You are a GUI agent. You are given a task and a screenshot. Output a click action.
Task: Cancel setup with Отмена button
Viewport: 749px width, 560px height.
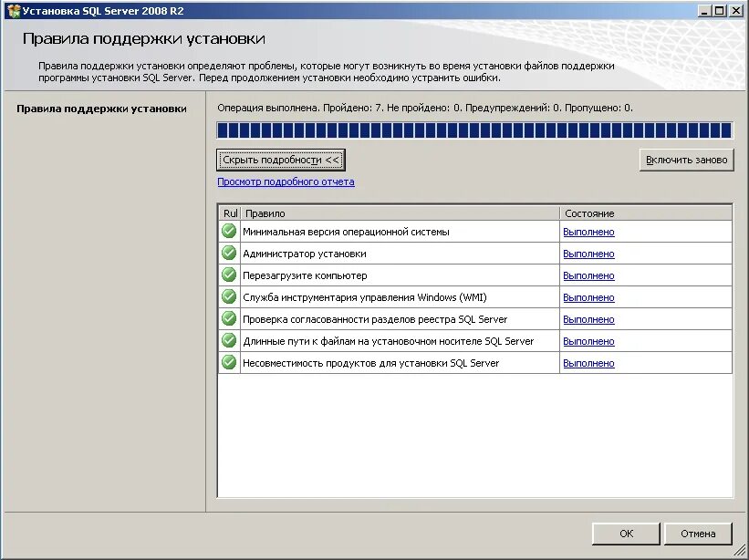click(x=698, y=534)
